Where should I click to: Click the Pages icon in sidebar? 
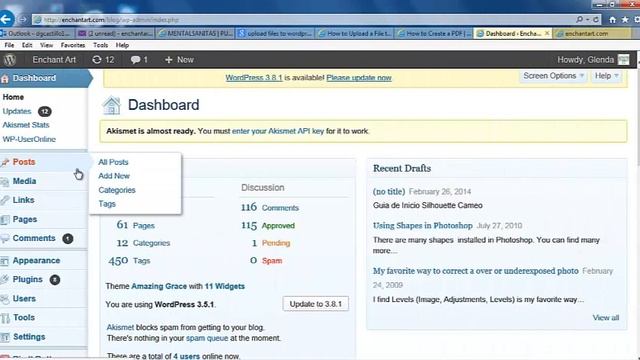5,220
